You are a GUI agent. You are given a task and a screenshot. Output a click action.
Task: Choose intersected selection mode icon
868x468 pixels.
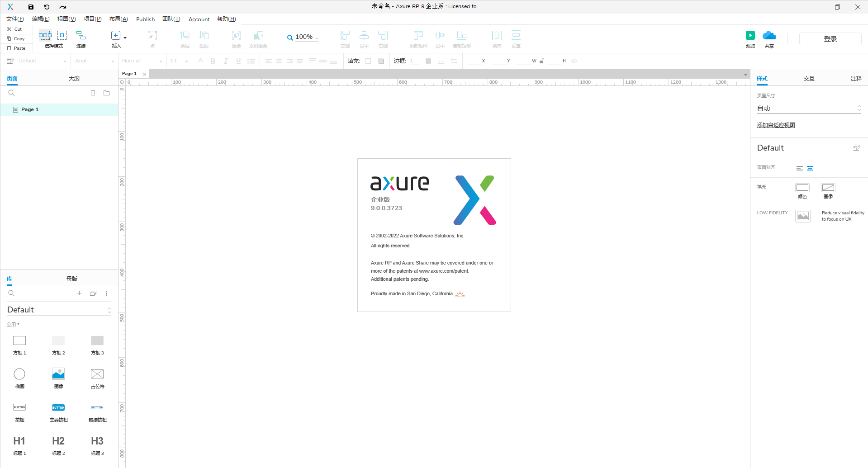coord(45,35)
